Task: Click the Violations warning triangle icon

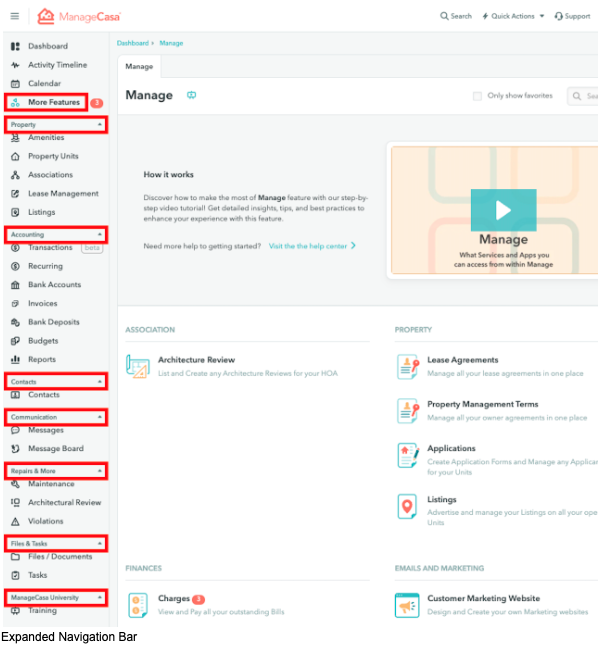Action: pyautogui.click(x=15, y=521)
